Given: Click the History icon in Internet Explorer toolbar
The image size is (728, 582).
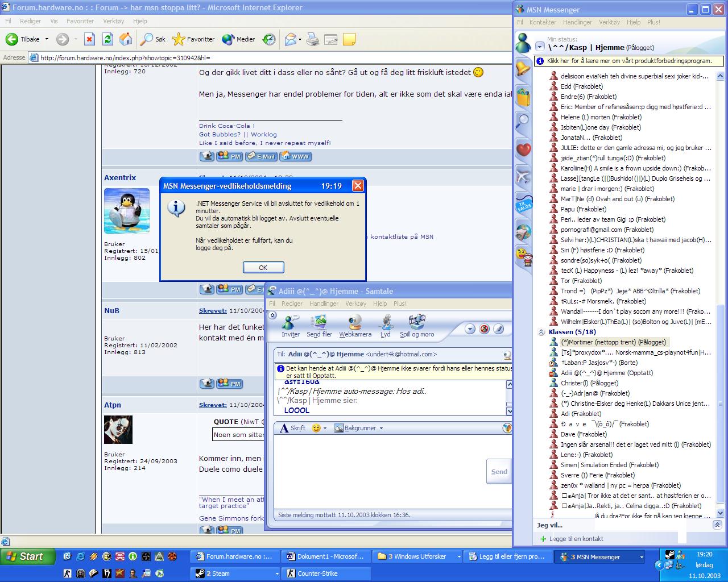Looking at the screenshot, I should coord(269,39).
